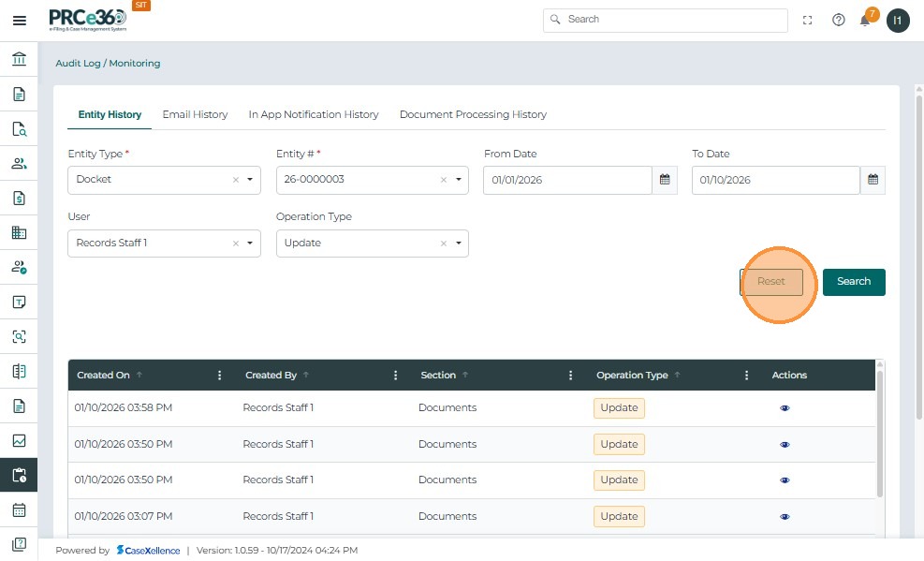Expand the User dropdown

[x=250, y=244]
